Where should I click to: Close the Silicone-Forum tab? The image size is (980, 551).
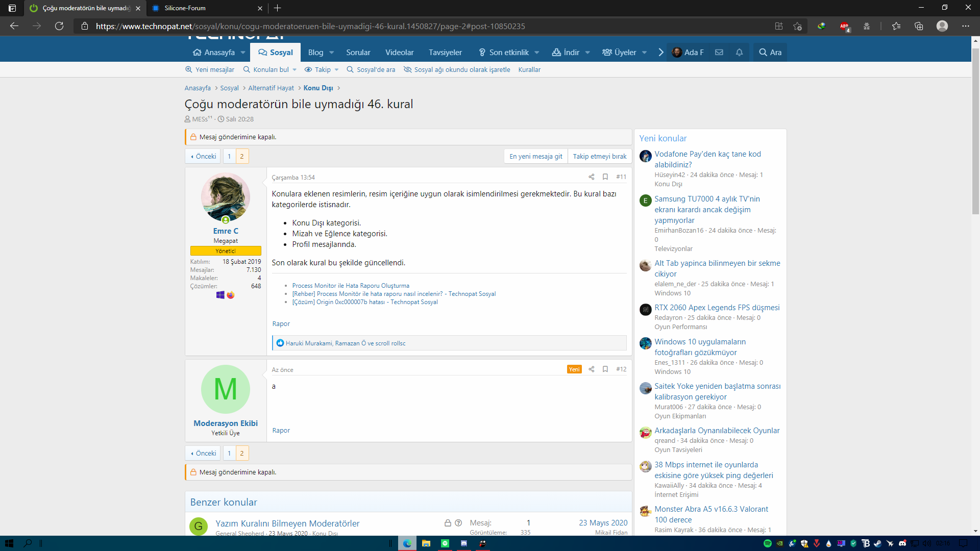click(x=260, y=8)
